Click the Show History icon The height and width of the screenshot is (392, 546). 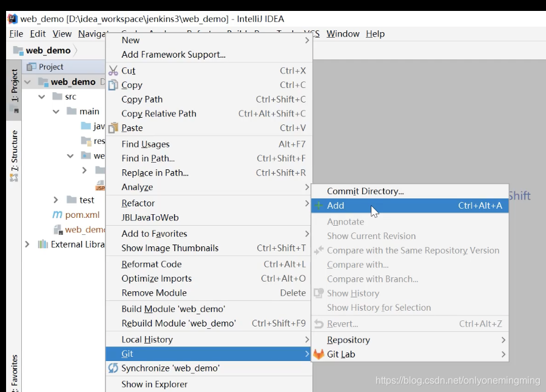click(318, 293)
